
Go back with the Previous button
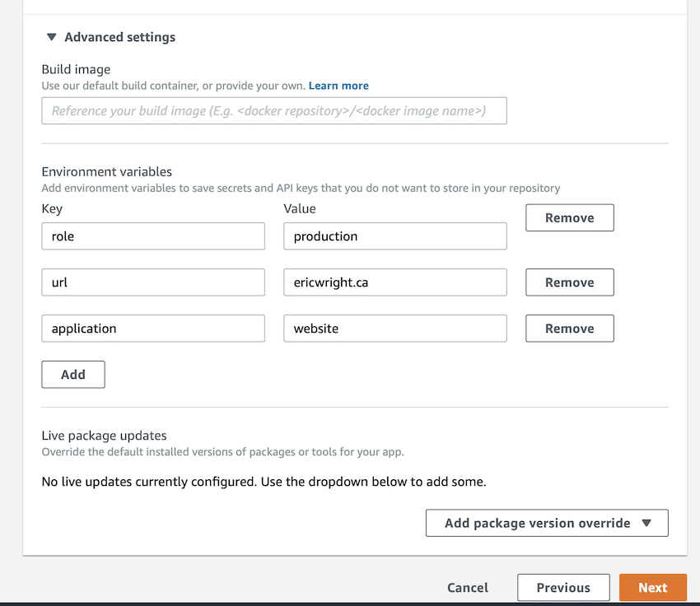click(563, 588)
